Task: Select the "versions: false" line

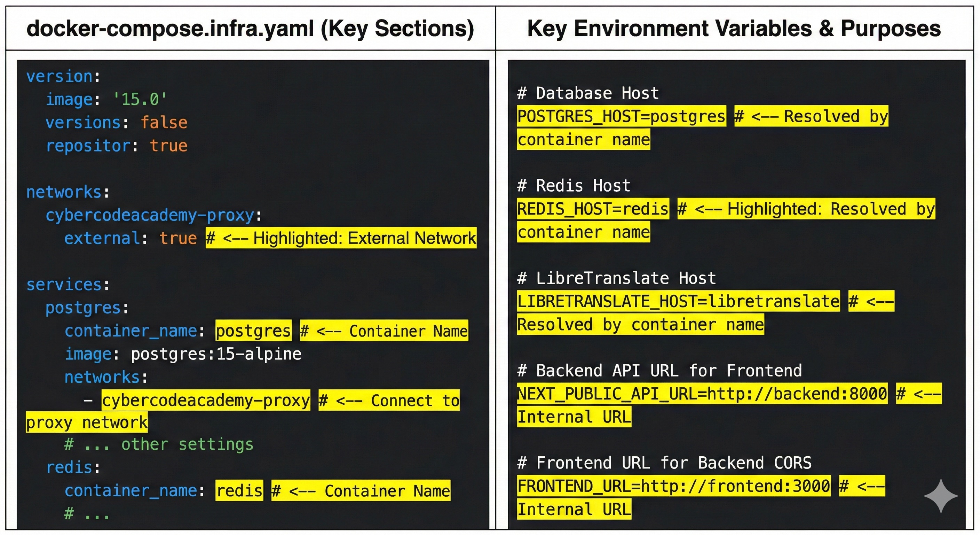Action: coord(117,123)
